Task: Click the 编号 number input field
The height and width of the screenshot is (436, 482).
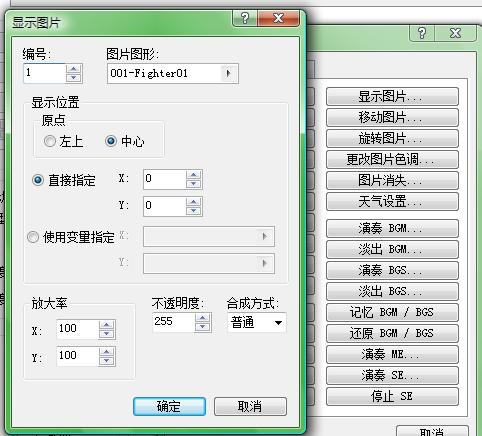Action: (x=44, y=73)
